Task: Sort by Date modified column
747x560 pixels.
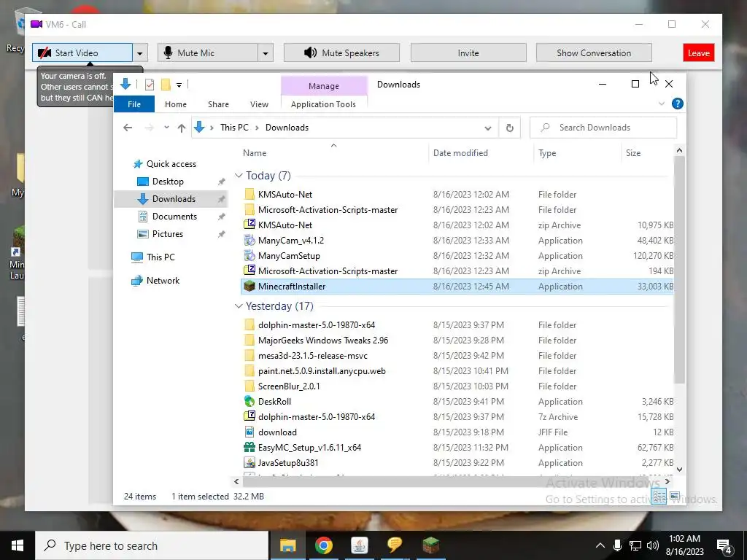Action: point(481,153)
